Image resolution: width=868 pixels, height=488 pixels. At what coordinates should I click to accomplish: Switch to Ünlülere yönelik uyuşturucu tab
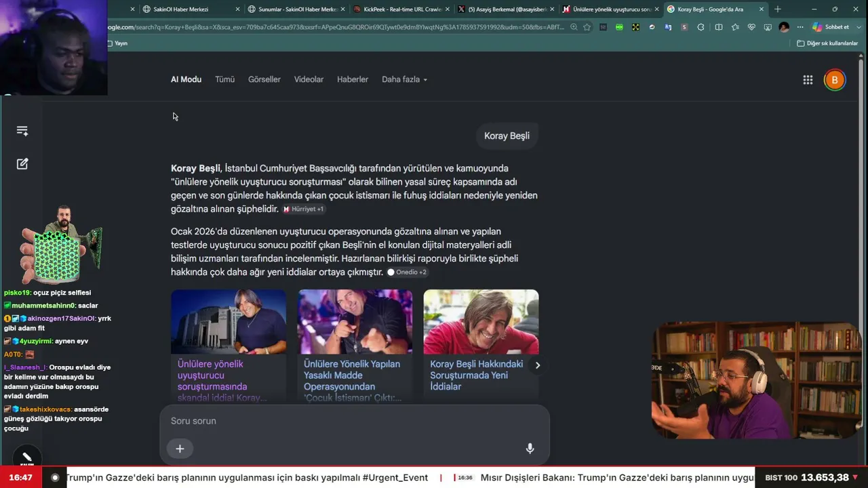[610, 9]
